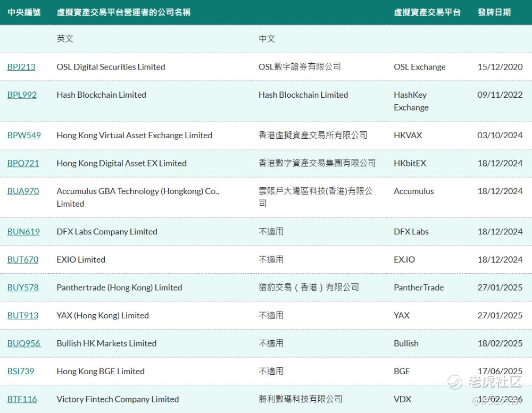Open the BUY578 central number link
This screenshot has height=413, width=532.
[x=23, y=288]
